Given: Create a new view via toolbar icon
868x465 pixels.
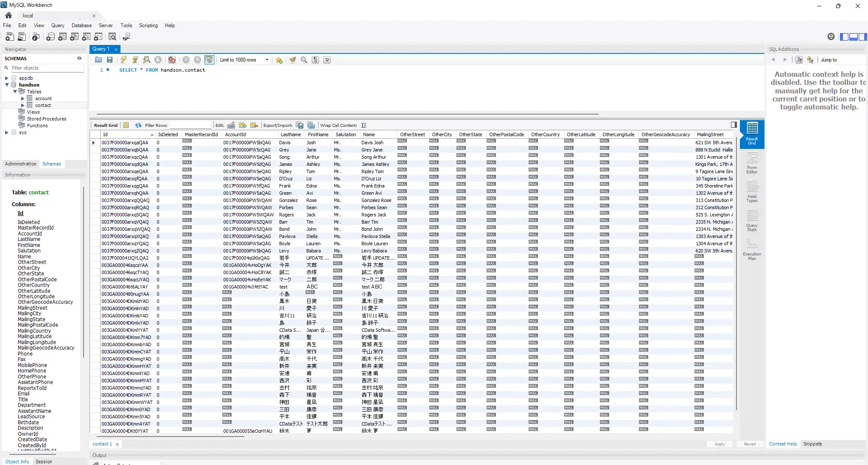Looking at the screenshot, I should pos(74,37).
